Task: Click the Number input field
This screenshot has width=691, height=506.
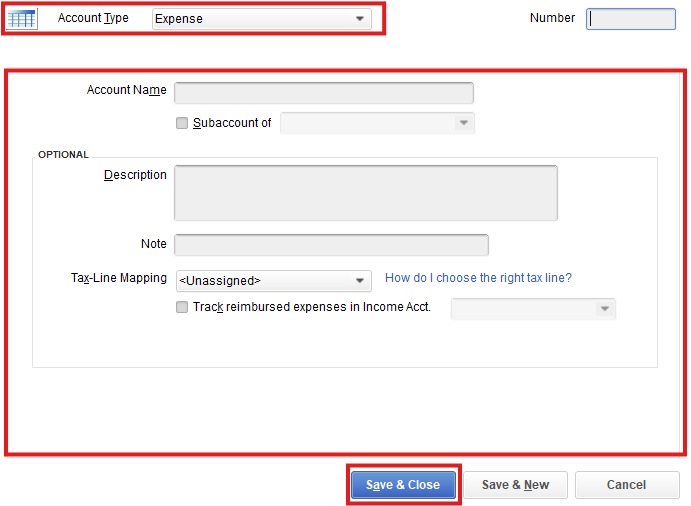Action: 631,19
